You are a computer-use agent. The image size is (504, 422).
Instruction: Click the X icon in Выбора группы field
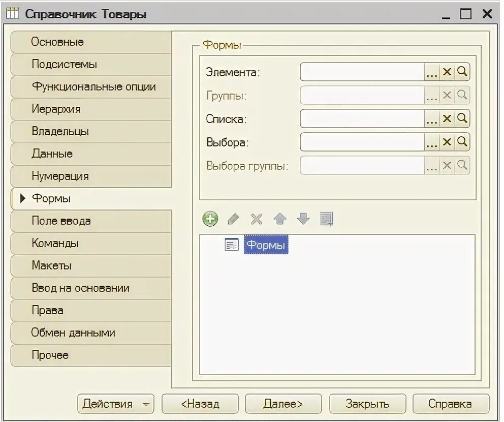pyautogui.click(x=447, y=166)
